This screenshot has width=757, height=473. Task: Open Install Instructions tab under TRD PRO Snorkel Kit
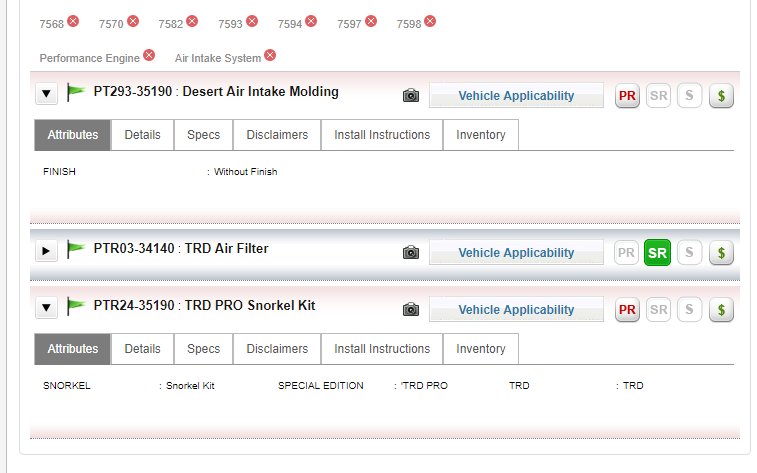point(382,348)
